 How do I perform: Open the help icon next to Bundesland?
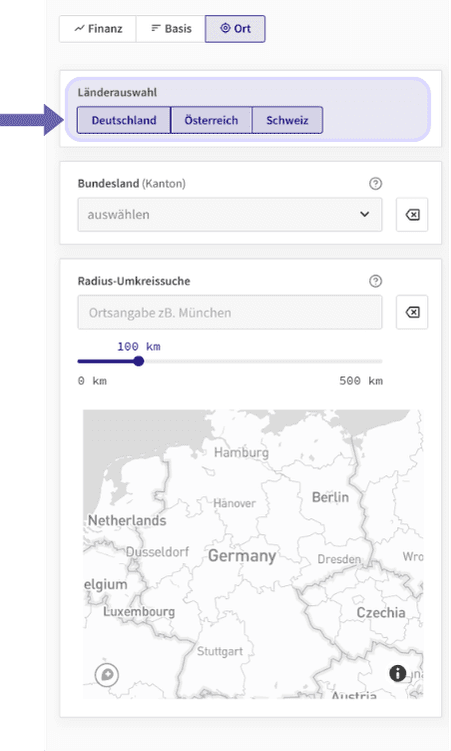click(x=375, y=183)
